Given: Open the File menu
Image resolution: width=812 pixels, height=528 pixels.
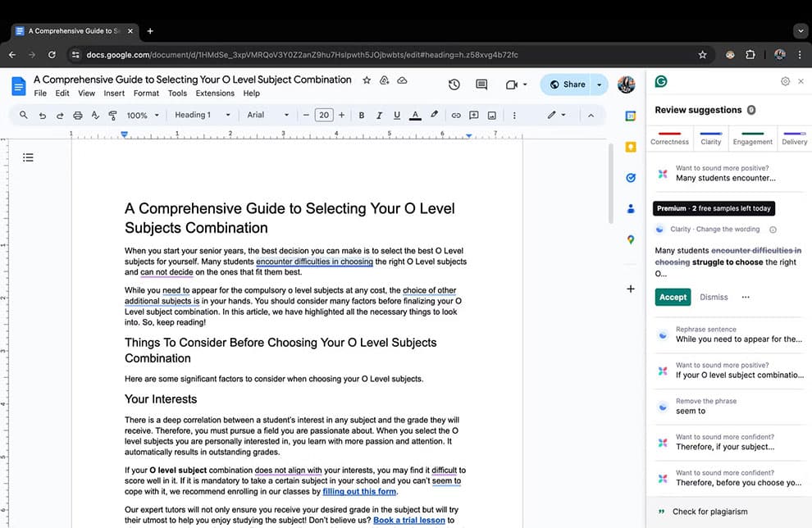Looking at the screenshot, I should pos(40,93).
